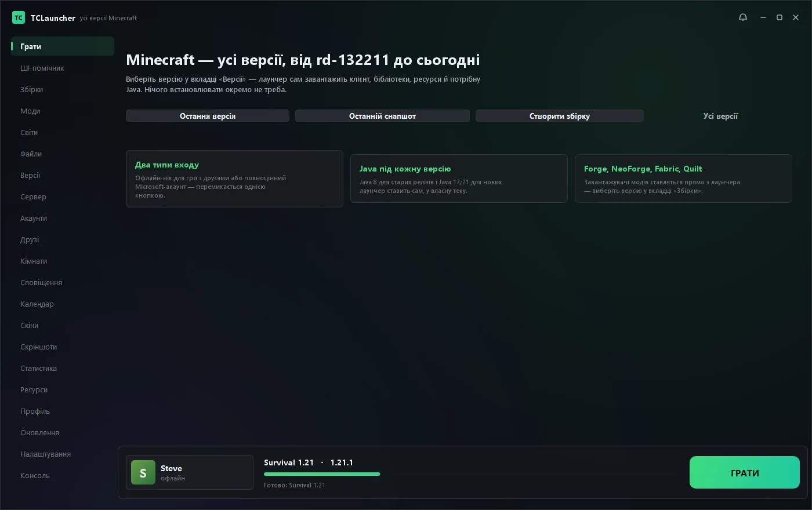
Task: Open the ШІ-помічник sidebar section
Action: point(63,68)
